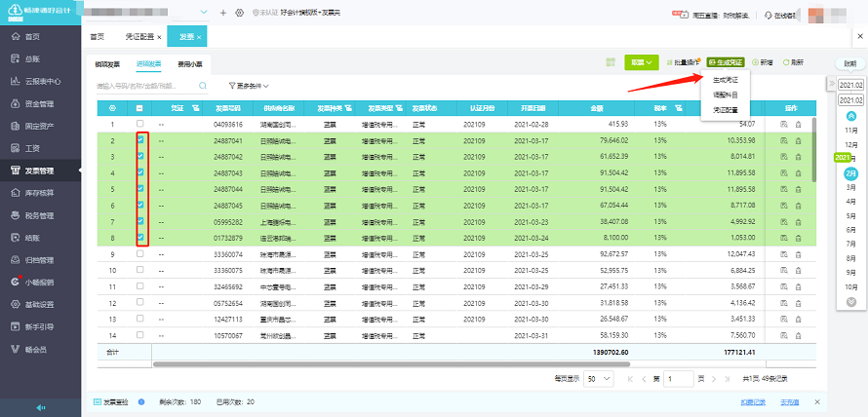Open table column settings gear icon
Image resolution: width=868 pixels, height=417 pixels.
tap(112, 107)
